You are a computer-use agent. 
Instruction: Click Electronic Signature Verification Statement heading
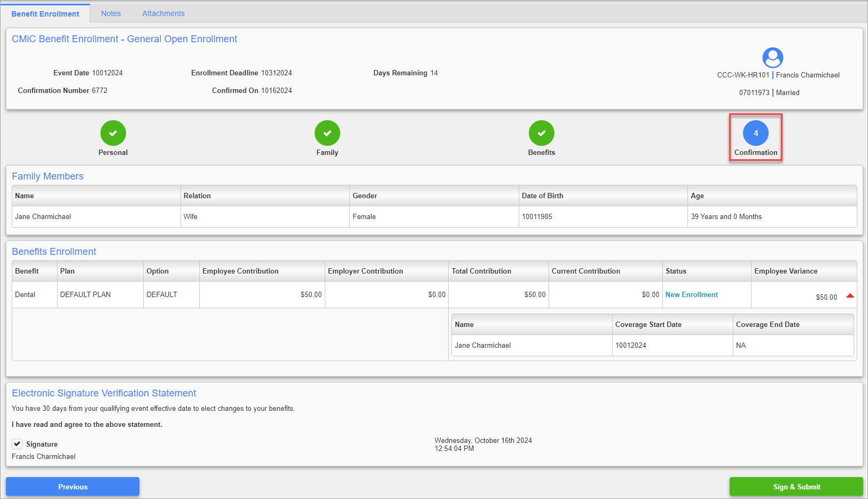[104, 393]
